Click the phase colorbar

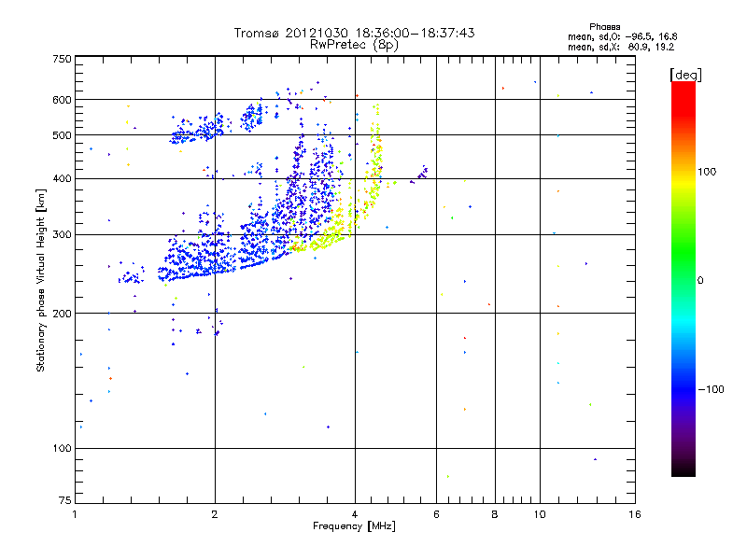point(684,279)
